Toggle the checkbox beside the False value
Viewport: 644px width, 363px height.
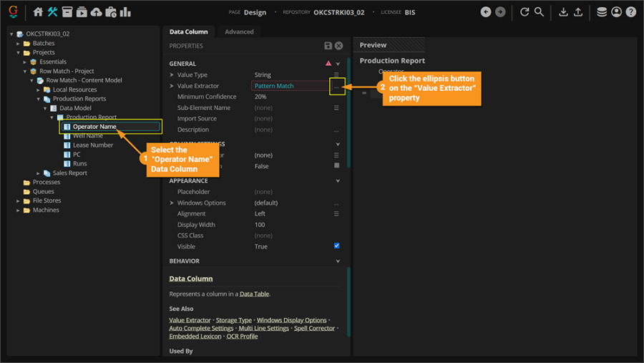337,166
